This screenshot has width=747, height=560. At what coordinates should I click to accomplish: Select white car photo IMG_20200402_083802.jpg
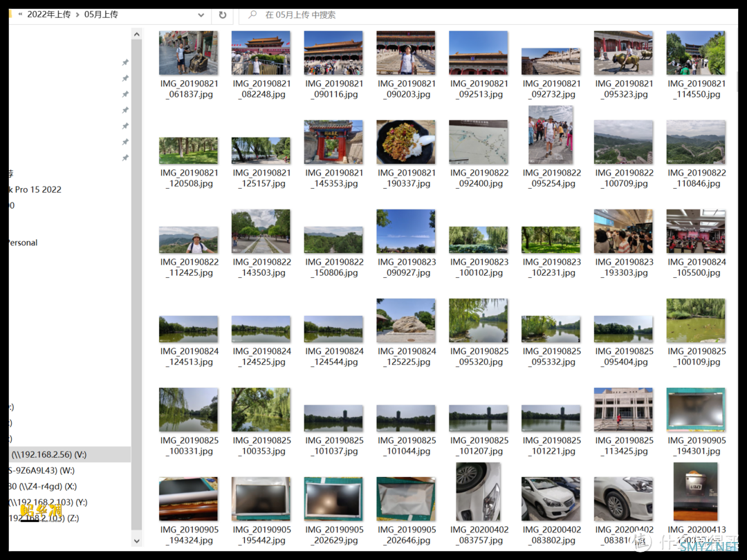pos(551,498)
